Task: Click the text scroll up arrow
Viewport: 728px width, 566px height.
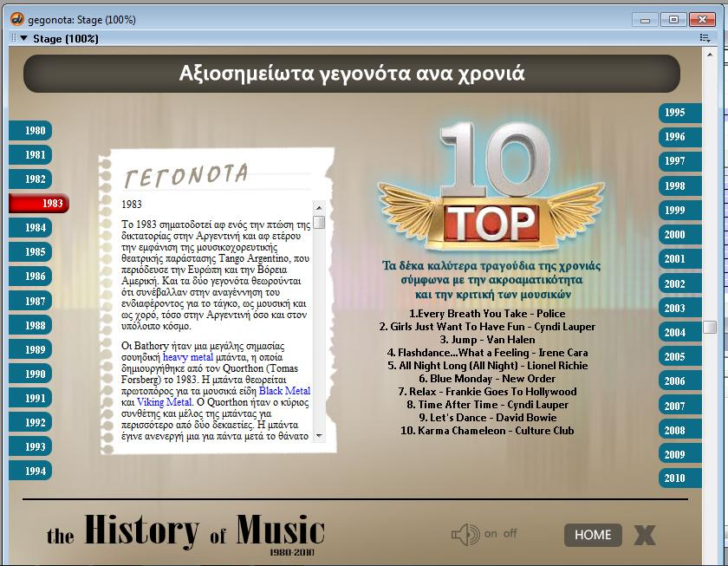Action: tap(319, 207)
